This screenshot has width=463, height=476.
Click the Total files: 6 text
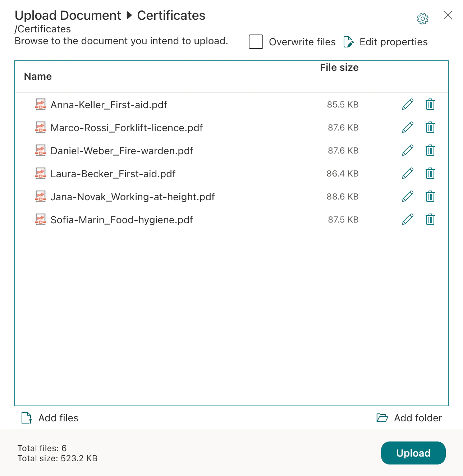(x=42, y=448)
